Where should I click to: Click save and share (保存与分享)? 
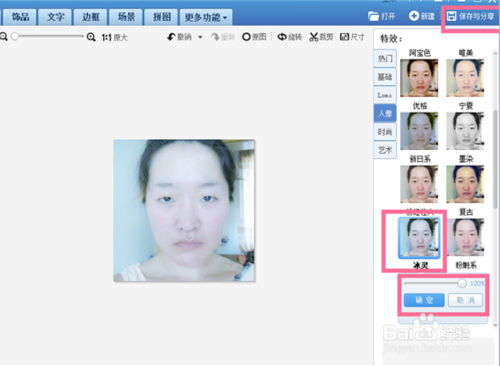tap(470, 16)
